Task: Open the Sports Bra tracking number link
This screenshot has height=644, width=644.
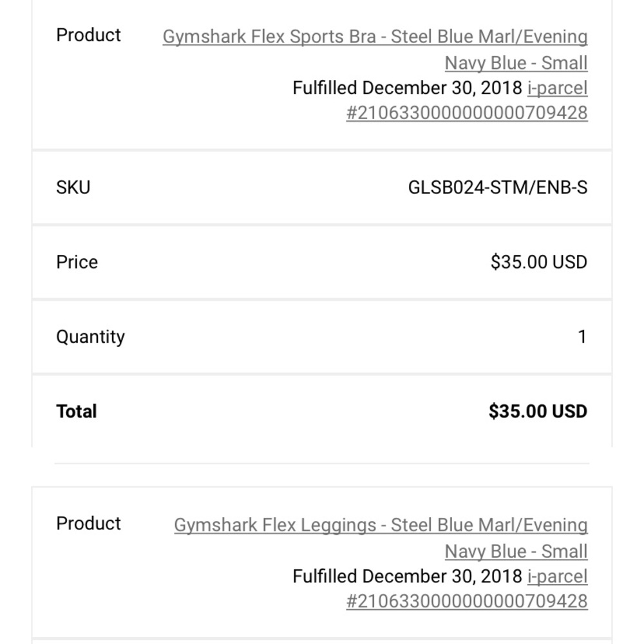Action: (466, 113)
